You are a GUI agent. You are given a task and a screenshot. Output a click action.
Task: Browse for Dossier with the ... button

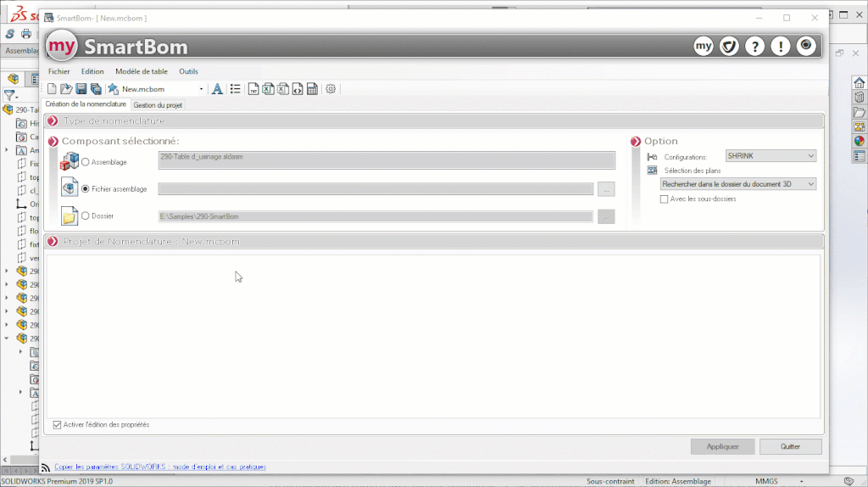click(606, 216)
